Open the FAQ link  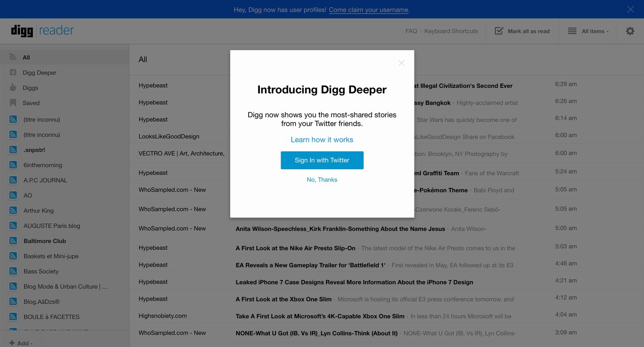[411, 31]
